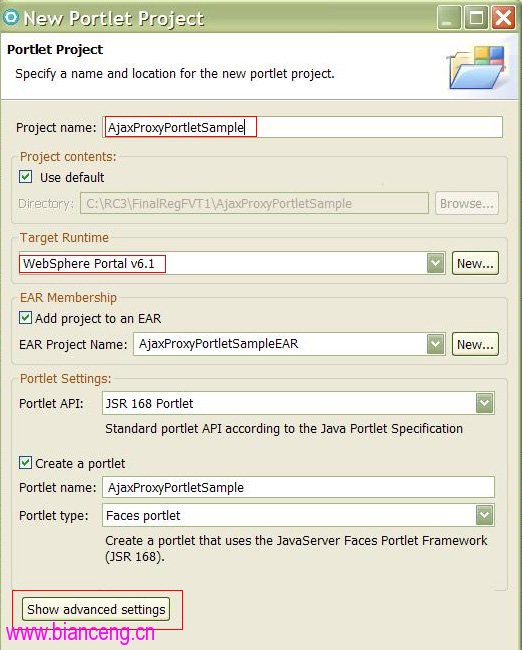Expand the EAR Project Name dropdown
Viewport: 522px width, 650px height.
[x=436, y=344]
